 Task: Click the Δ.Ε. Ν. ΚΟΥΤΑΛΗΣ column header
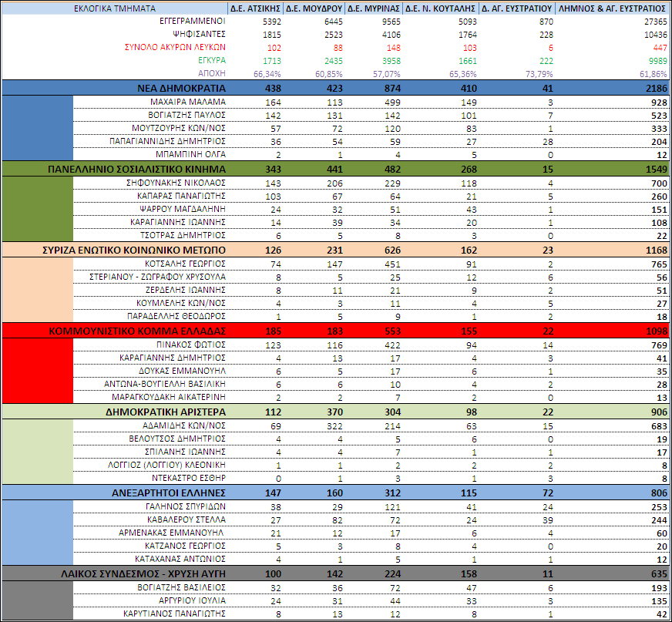click(441, 8)
